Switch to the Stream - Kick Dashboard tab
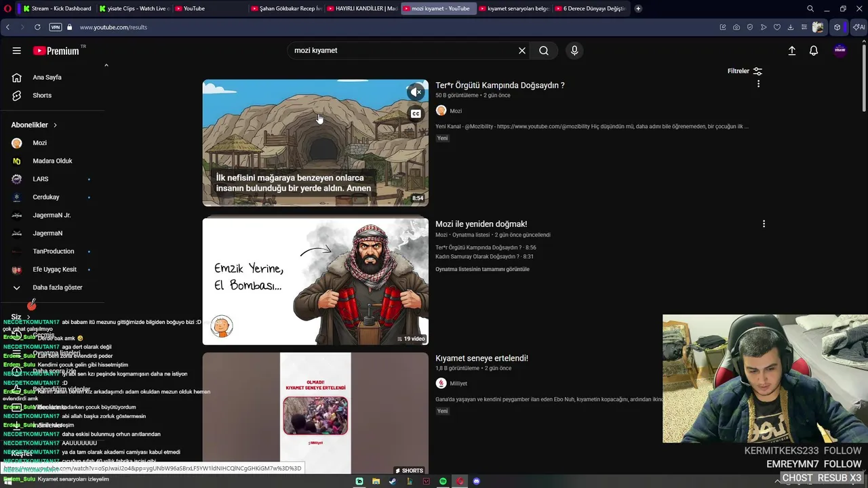Image resolution: width=868 pixels, height=488 pixels. point(58,9)
